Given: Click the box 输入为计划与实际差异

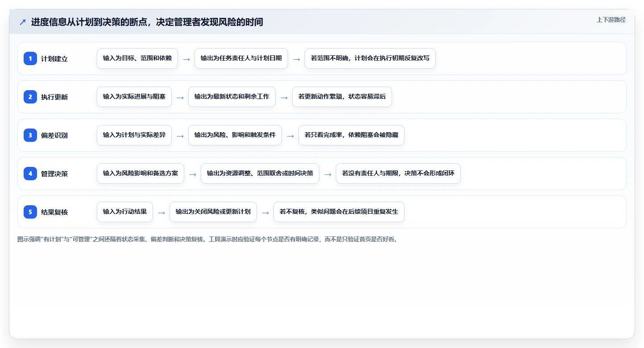Looking at the screenshot, I should tap(134, 135).
